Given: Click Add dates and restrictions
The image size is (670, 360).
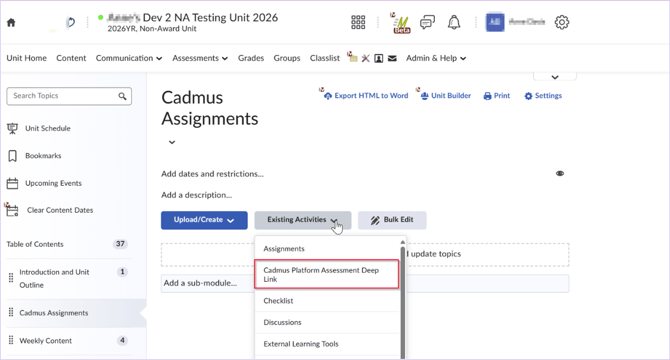Looking at the screenshot, I should pyautogui.click(x=212, y=174).
